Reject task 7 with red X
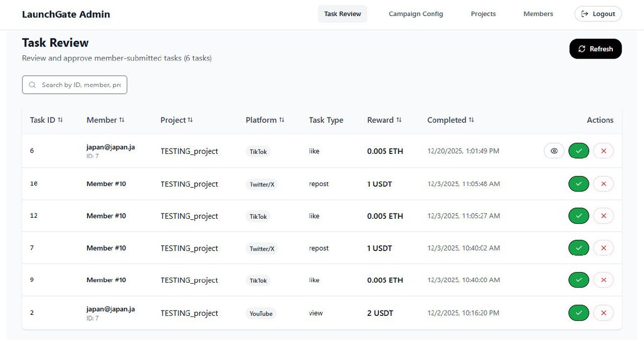The width and height of the screenshot is (644, 340). point(603,248)
